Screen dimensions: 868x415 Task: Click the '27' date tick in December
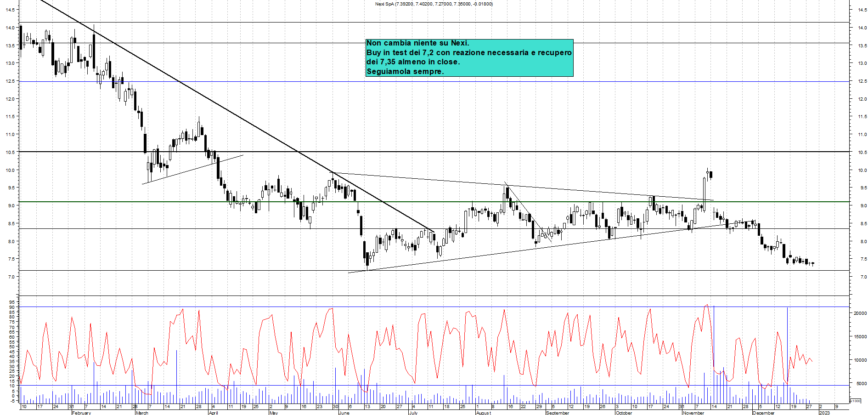pos(809,407)
